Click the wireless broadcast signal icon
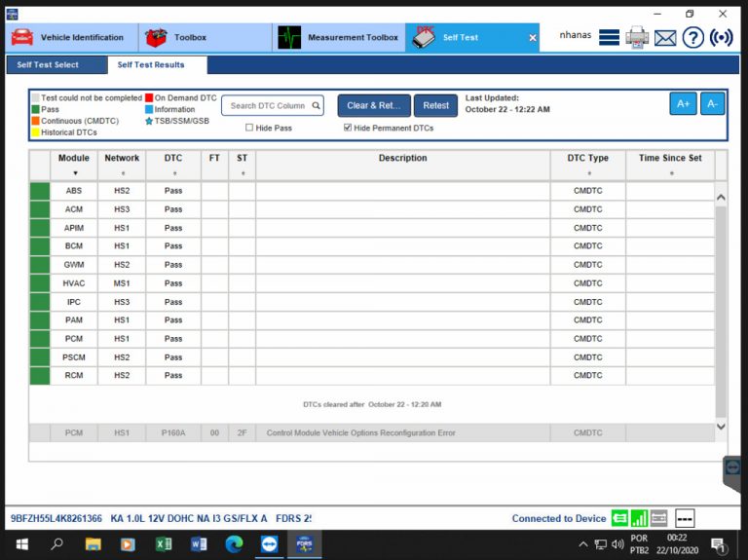 pos(721,38)
